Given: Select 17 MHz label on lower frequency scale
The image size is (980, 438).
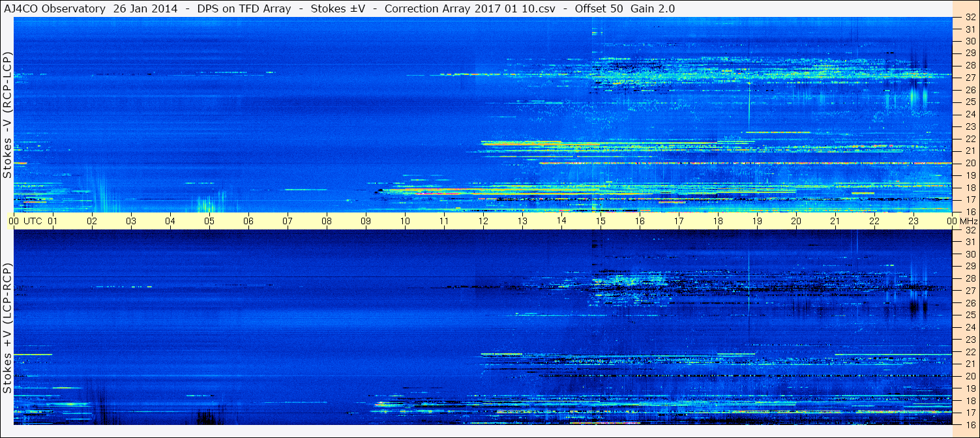Looking at the screenshot, I should (x=970, y=413).
